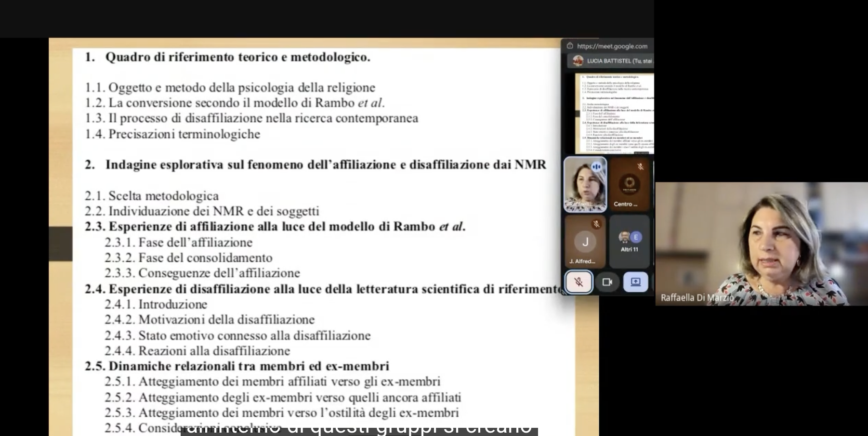Click '2.5. Dinamiche relazionali tra membri' heading
Image resolution: width=868 pixels, height=436 pixels.
pyautogui.click(x=237, y=366)
